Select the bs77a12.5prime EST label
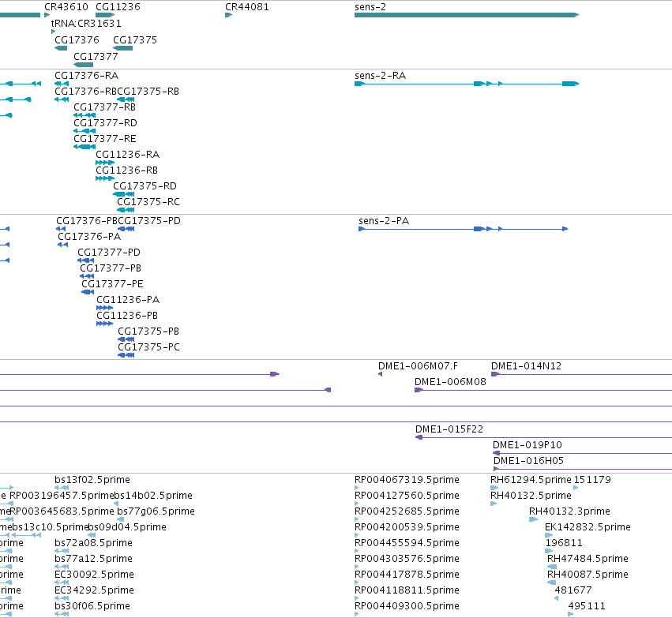 pyautogui.click(x=93, y=559)
